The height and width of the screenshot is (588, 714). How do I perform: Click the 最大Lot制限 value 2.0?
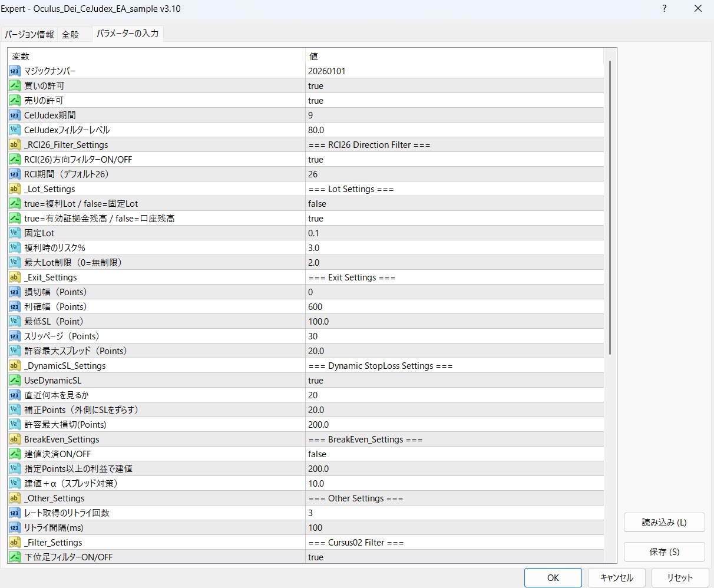(x=314, y=263)
